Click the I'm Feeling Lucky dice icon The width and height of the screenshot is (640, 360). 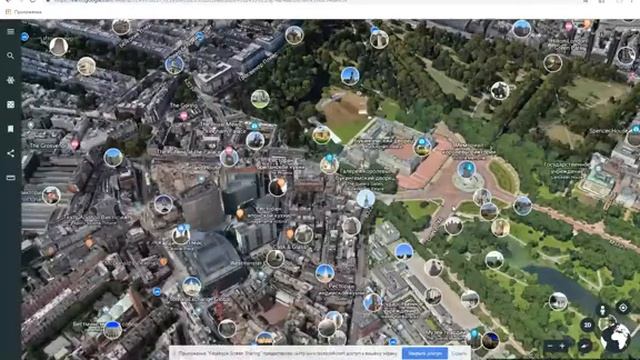11,104
